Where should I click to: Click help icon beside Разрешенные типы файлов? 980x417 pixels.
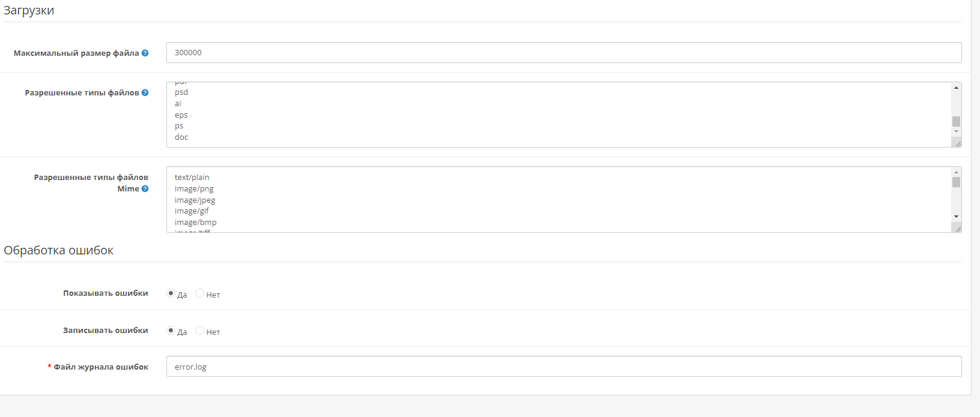tap(145, 92)
